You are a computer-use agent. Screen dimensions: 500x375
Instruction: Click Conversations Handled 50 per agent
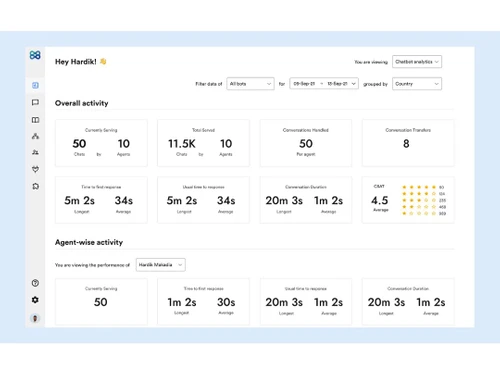coord(306,144)
